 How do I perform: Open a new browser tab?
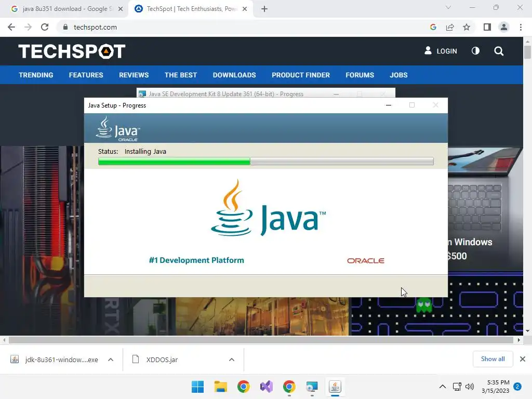[x=264, y=9]
